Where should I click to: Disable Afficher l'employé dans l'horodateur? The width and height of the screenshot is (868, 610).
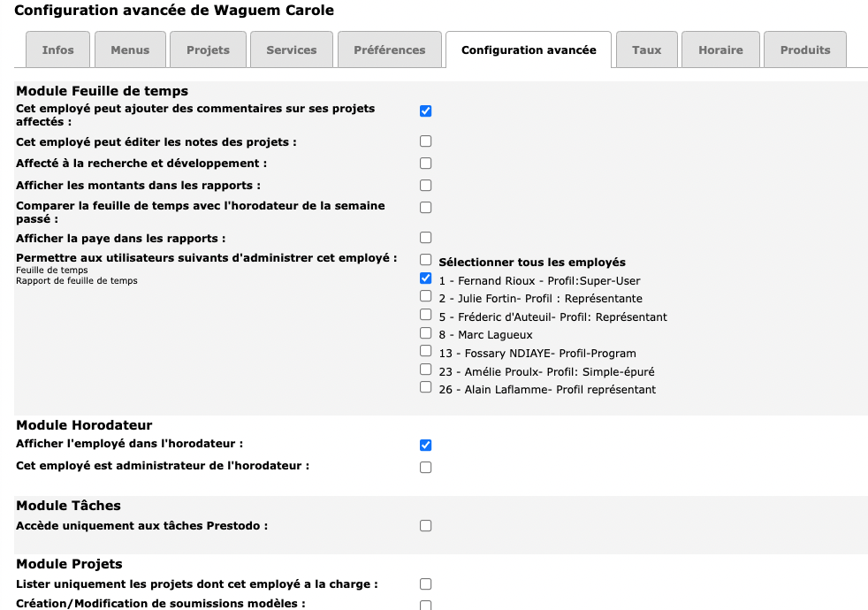coord(425,445)
